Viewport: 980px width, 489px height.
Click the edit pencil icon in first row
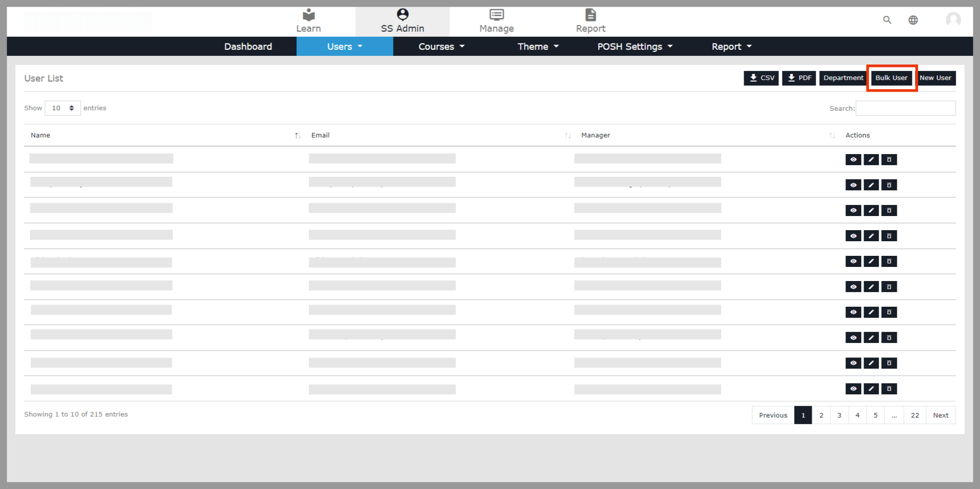871,160
